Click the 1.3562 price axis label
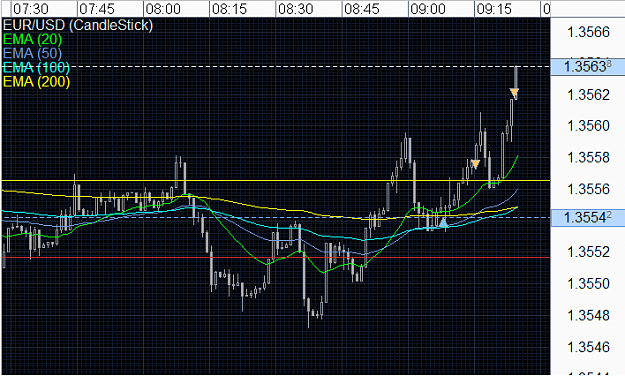Viewport: 625px width, 376px height. click(x=588, y=95)
